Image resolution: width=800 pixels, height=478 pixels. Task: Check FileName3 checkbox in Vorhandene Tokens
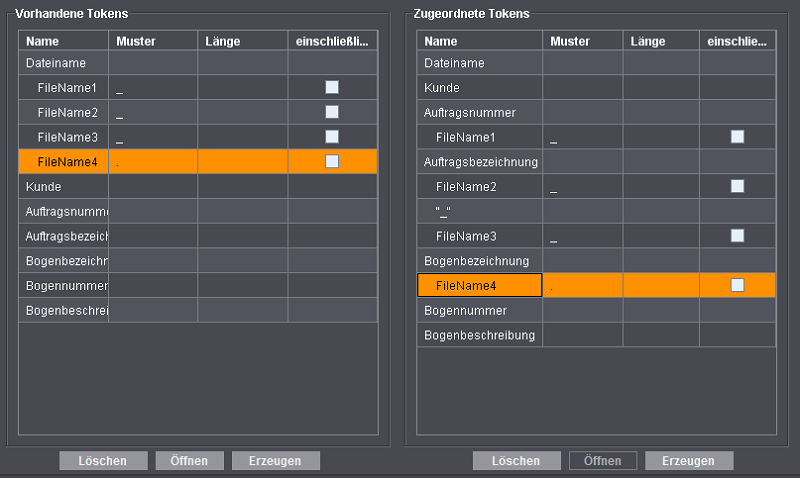[x=332, y=137]
